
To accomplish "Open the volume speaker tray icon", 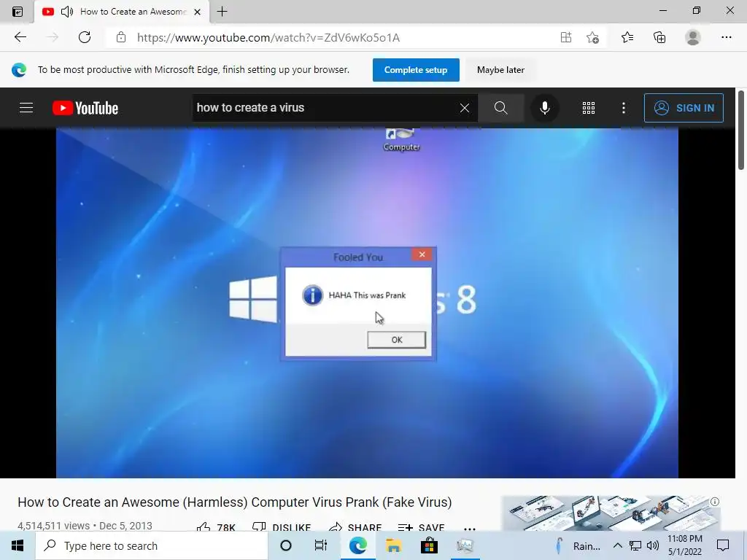I will 653,545.
